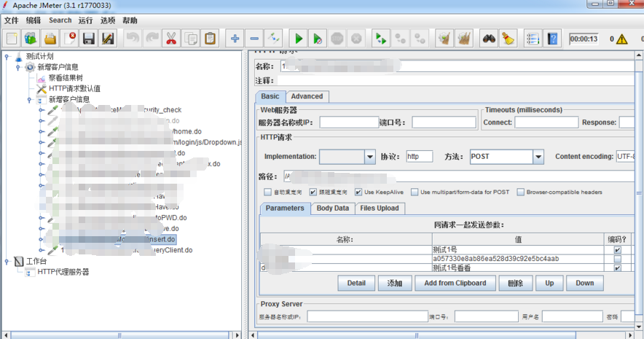
Task: Select 察看结果树 in the tree
Action: pos(66,78)
